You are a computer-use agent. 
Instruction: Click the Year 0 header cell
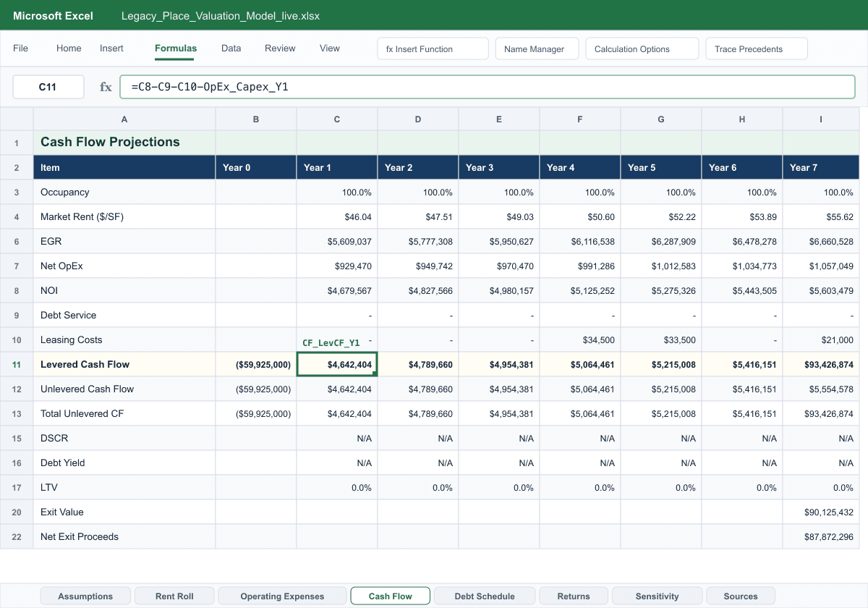pyautogui.click(x=256, y=167)
